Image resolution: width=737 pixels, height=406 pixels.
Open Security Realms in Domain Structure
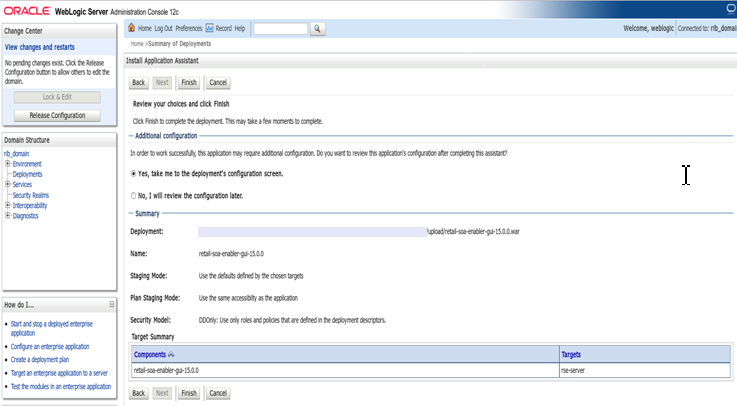(x=31, y=195)
